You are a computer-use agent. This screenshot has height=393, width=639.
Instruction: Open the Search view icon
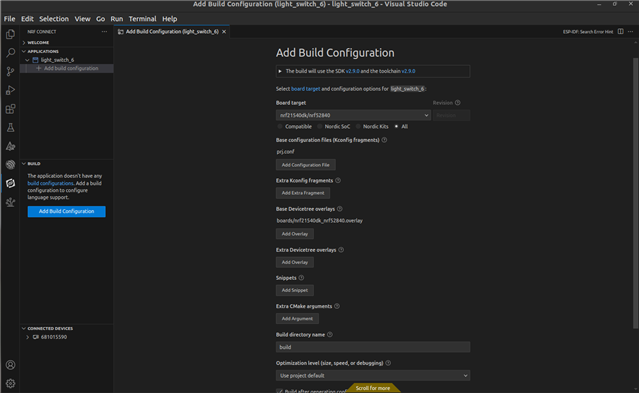[11, 53]
